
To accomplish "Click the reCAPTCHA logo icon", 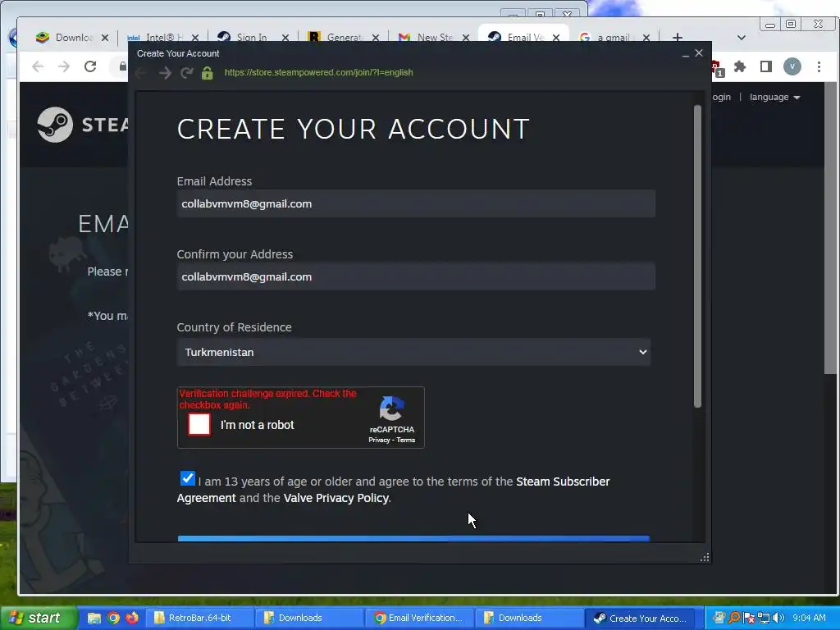I will click(392, 409).
